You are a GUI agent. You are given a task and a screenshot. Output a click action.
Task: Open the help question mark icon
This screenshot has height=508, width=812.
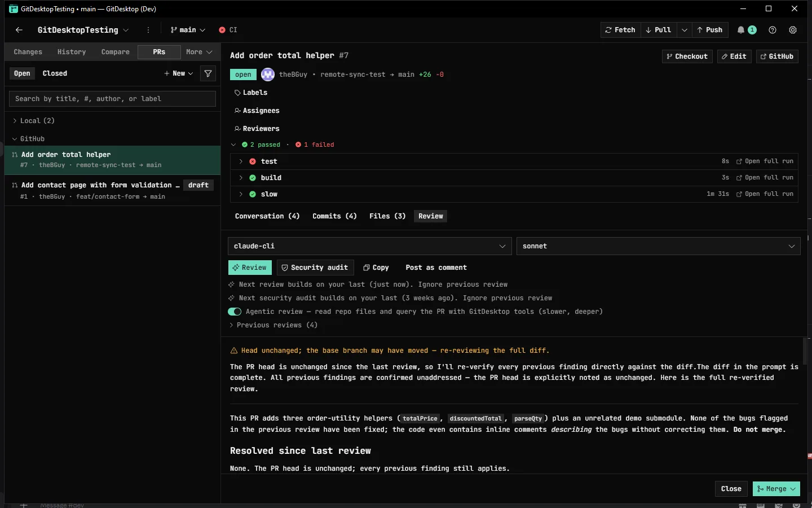tap(773, 30)
